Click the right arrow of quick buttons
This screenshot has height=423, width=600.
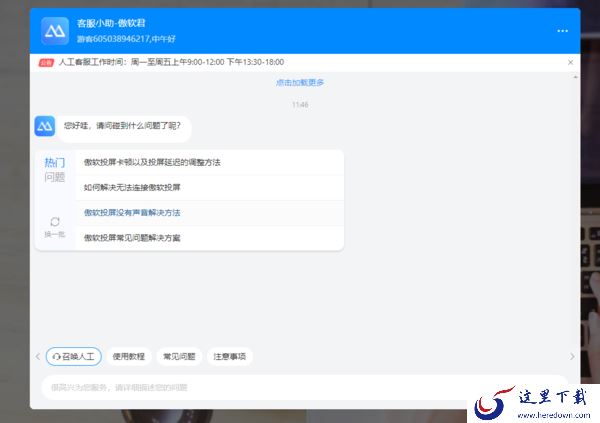pyautogui.click(x=572, y=356)
